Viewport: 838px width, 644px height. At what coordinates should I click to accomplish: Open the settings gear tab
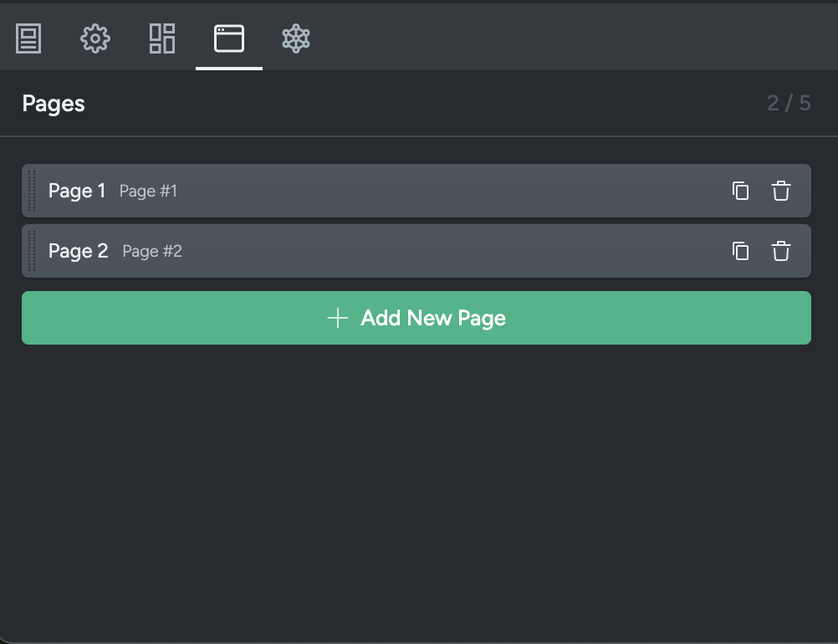pyautogui.click(x=95, y=38)
